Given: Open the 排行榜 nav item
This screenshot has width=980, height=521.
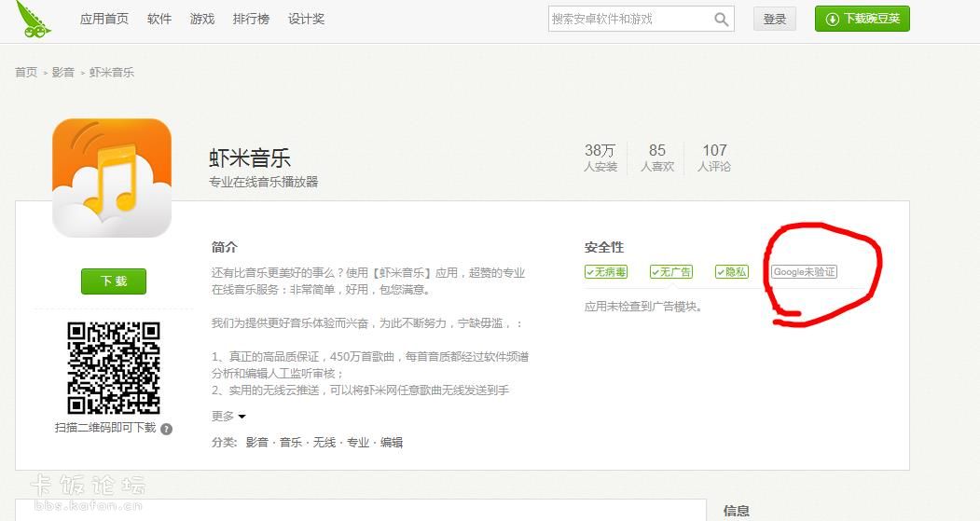Looking at the screenshot, I should tap(251, 20).
